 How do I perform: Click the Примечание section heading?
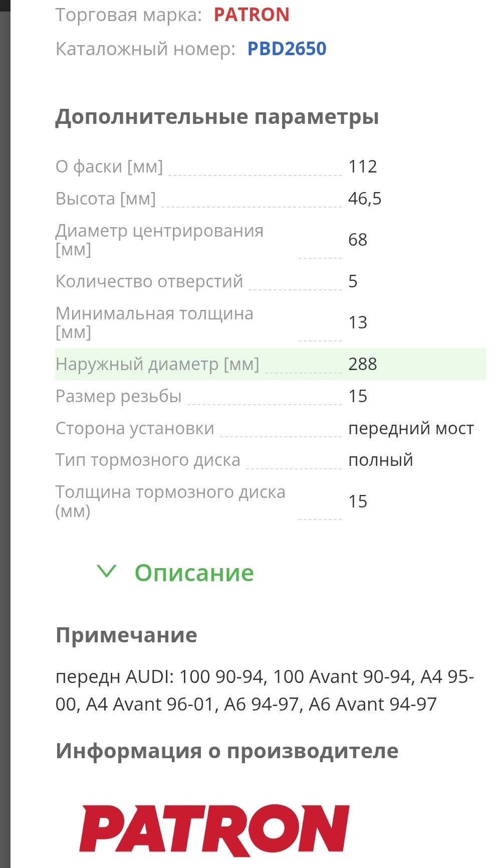(126, 635)
